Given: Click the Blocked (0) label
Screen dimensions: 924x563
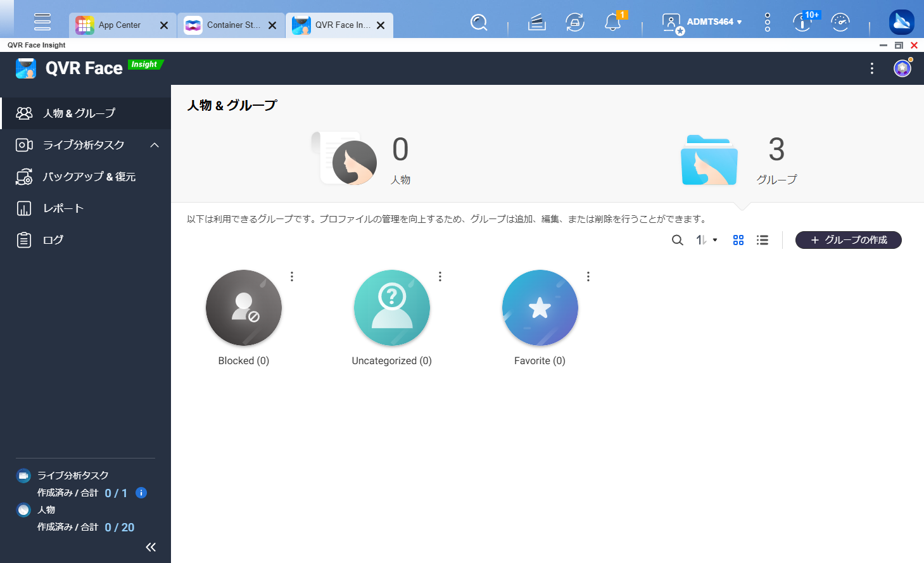Looking at the screenshot, I should pos(244,361).
